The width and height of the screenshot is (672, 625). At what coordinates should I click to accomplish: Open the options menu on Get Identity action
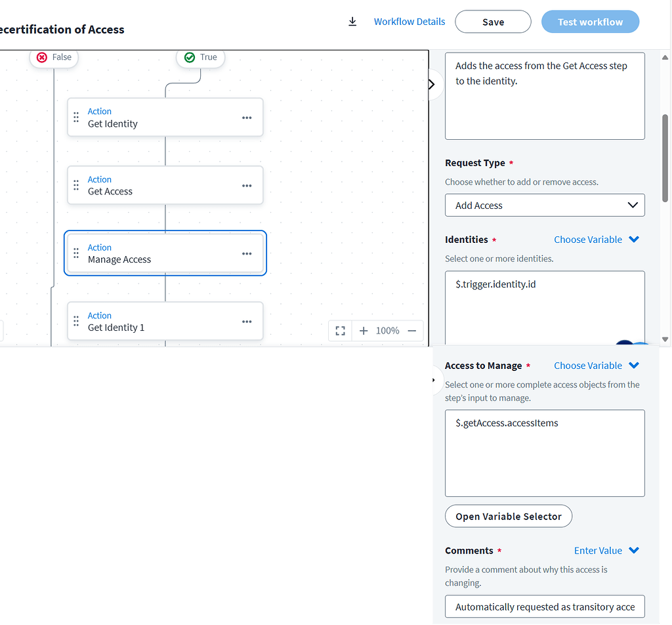247,117
